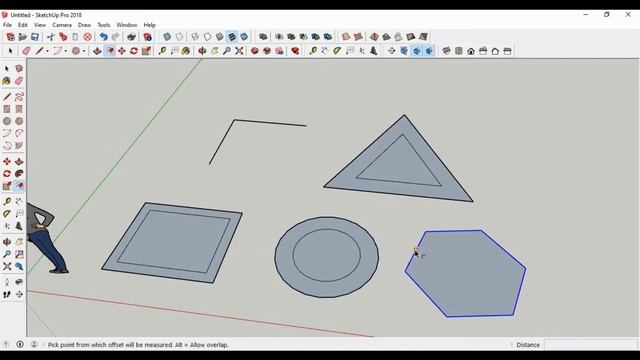Enable Monochrome face style
The height and width of the screenshot is (360, 640).
pyautogui.click(x=244, y=37)
